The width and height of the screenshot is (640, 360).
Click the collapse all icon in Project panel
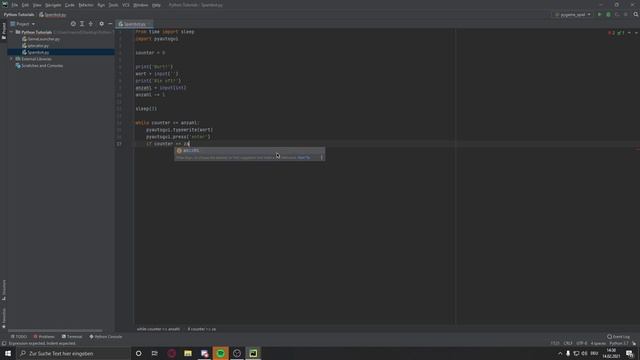coord(90,24)
